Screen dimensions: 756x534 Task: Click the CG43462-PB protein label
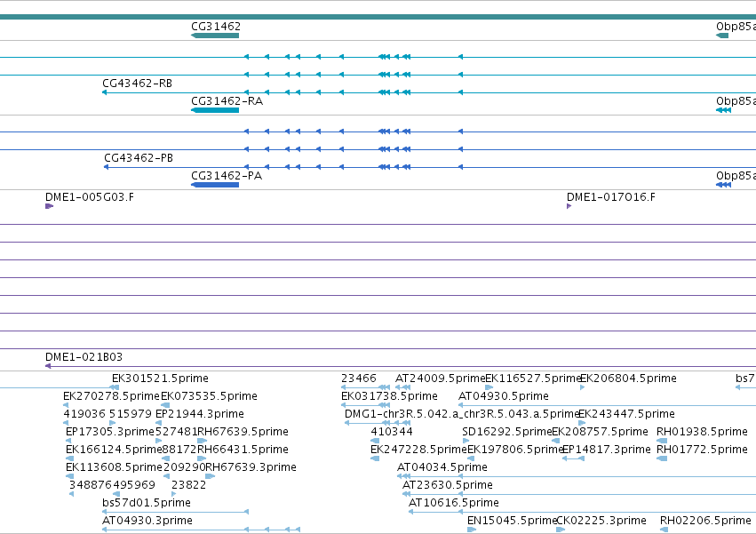[139, 158]
